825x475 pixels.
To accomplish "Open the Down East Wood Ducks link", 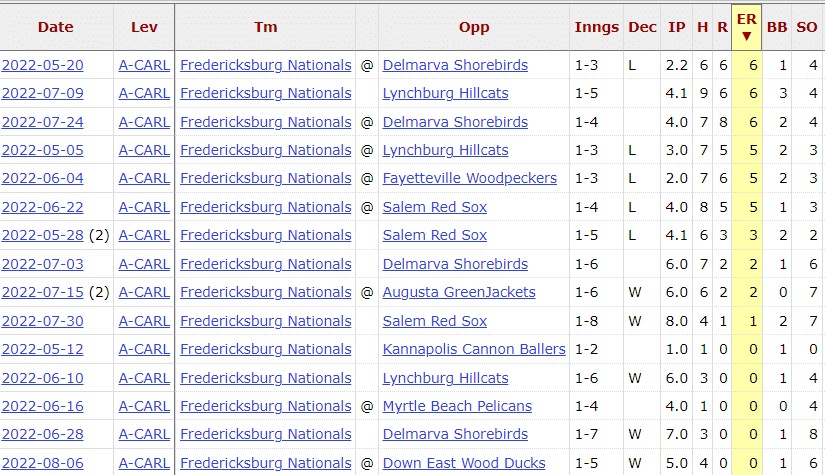I will tap(464, 463).
